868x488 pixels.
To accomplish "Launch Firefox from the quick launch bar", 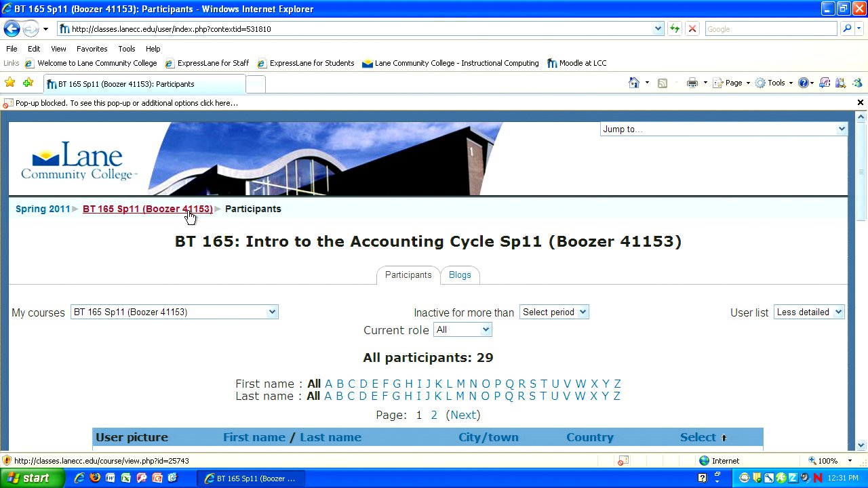I will pyautogui.click(x=95, y=478).
